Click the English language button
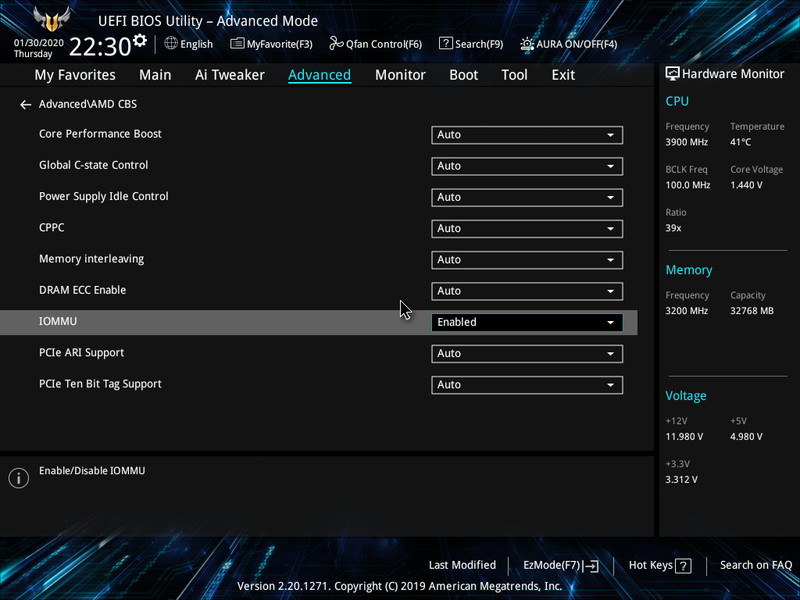800x600 pixels. [x=189, y=44]
